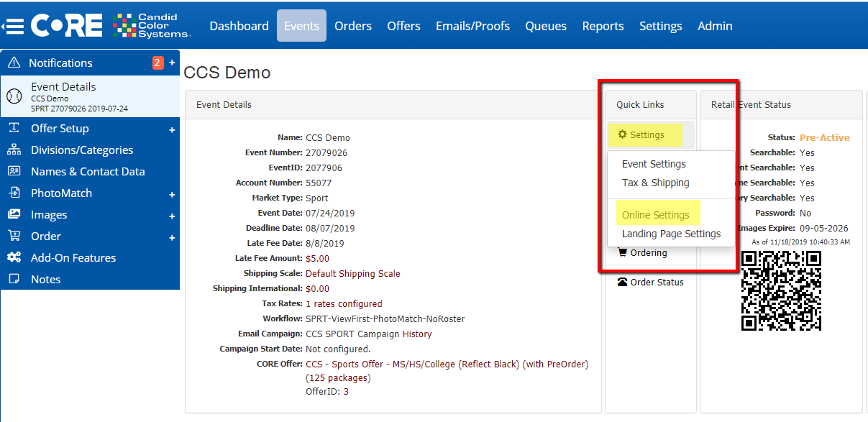This screenshot has height=422, width=868.
Task: Click the Notifications bell icon in the sidebar
Action: [x=14, y=63]
